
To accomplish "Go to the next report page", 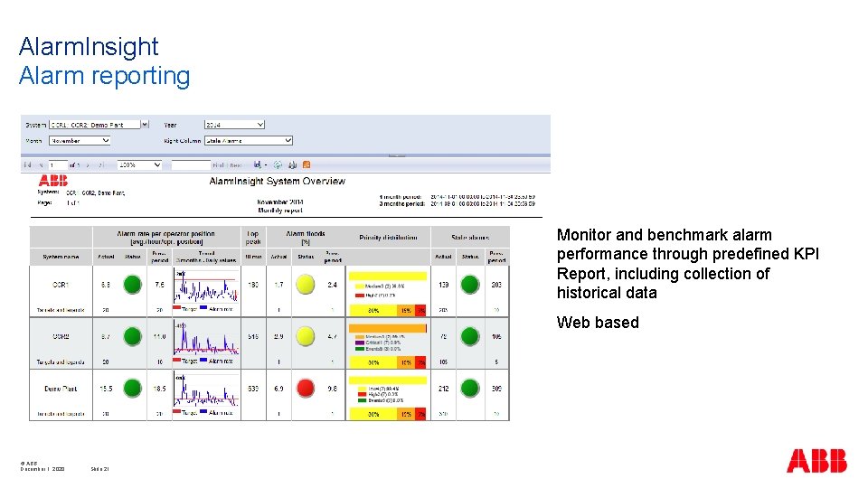I will pyautogui.click(x=88, y=164).
